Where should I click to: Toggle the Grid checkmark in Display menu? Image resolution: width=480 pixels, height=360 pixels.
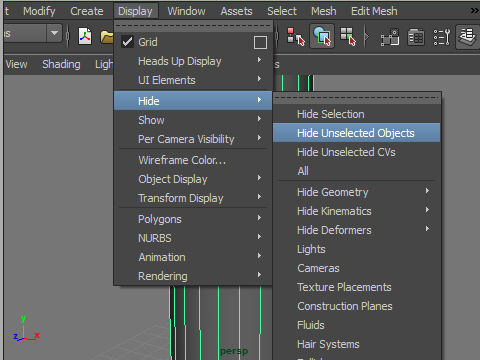[x=127, y=42]
